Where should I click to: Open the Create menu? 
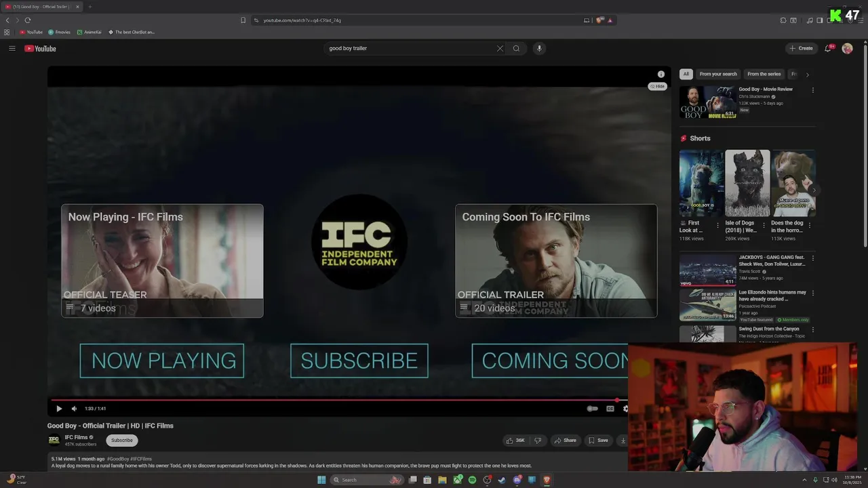coord(801,48)
